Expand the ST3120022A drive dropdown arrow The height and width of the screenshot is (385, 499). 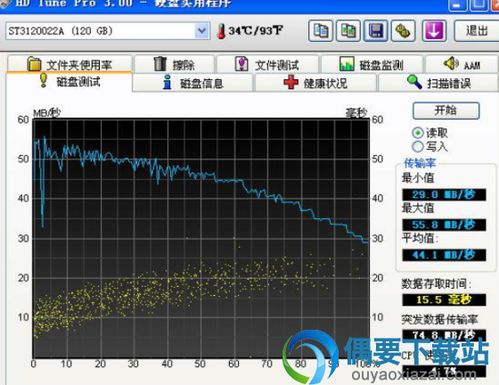click(x=202, y=31)
